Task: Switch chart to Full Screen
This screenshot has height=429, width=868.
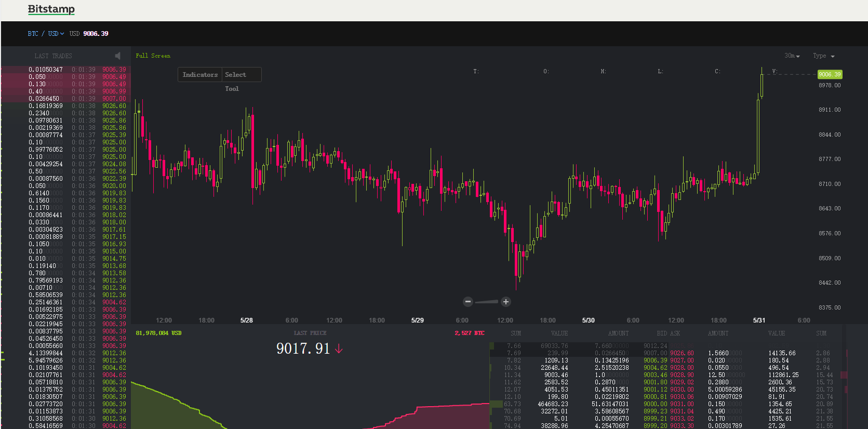Action: tap(153, 56)
